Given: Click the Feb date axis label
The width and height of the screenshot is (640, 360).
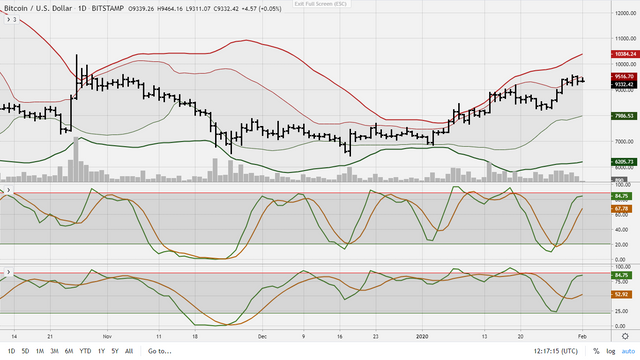Looking at the screenshot, I should coord(582,336).
